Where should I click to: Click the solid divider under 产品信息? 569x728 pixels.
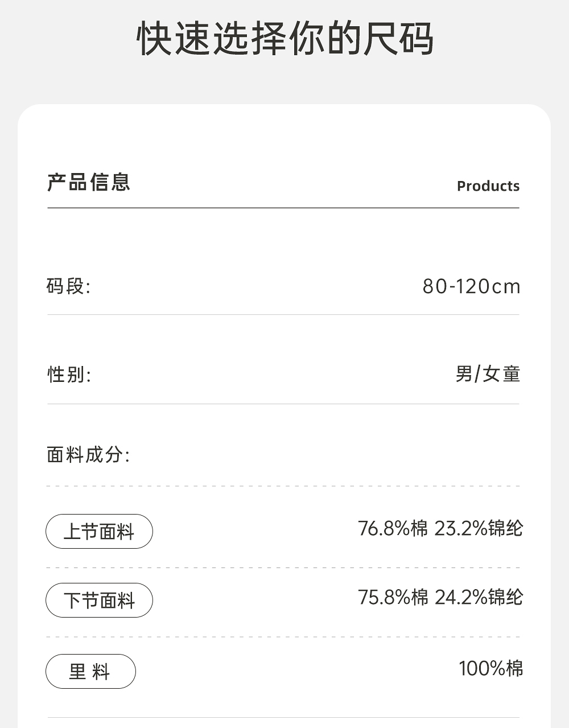coord(283,208)
